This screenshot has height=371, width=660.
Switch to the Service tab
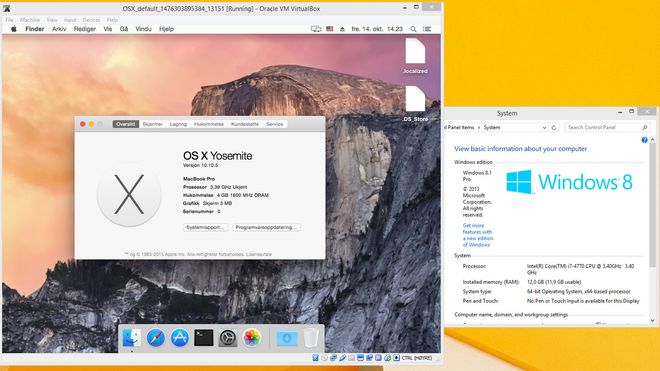coord(274,124)
